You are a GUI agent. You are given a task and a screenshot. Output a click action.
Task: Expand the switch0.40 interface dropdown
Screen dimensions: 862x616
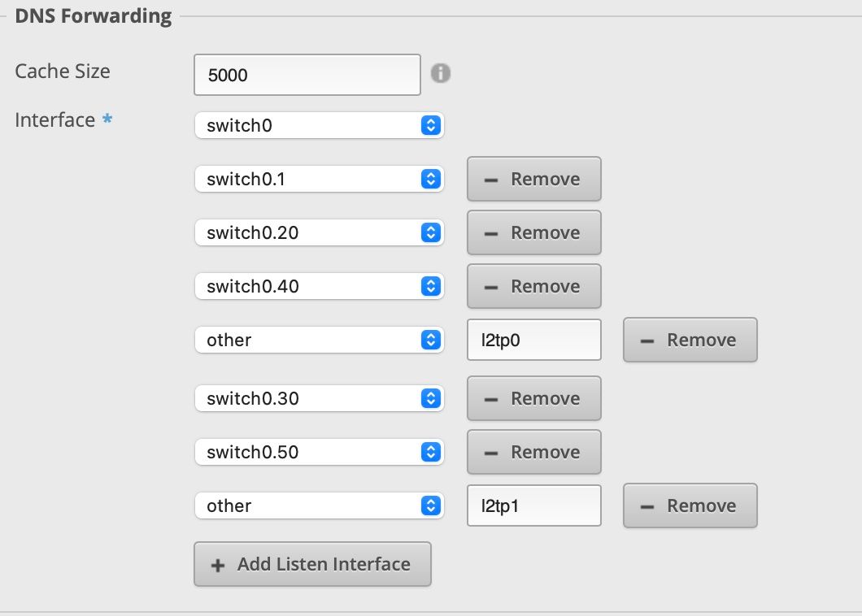(319, 286)
